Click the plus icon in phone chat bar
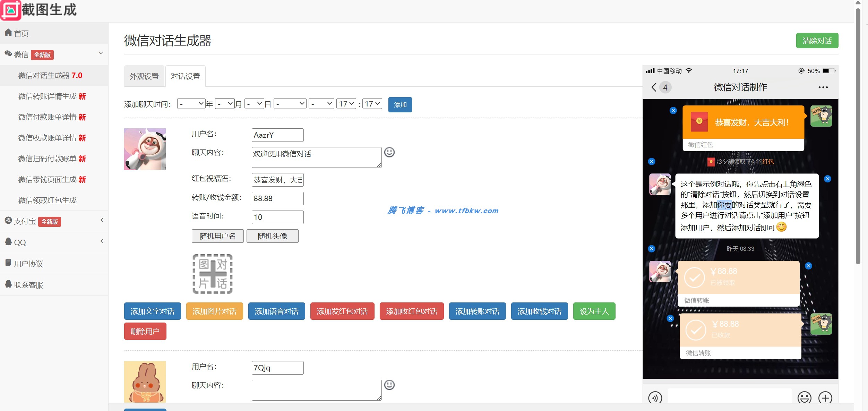Screen dimensions: 868x411 825,397
